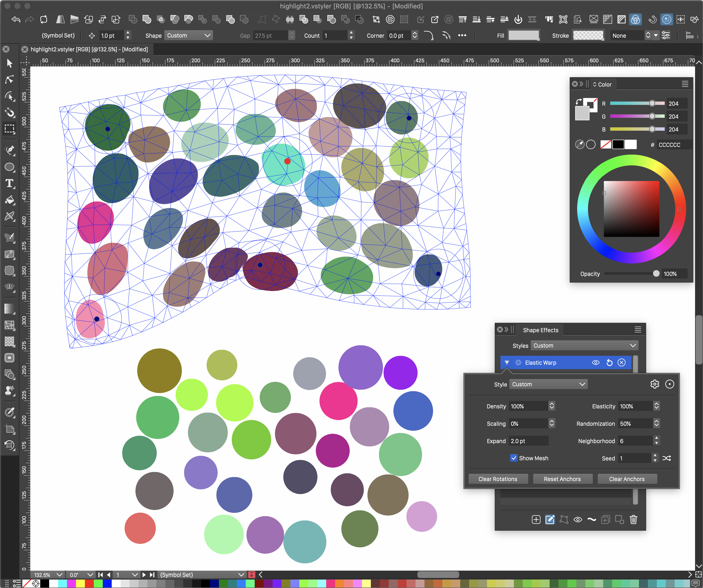Reset Elastic Warp effect with circular arrow
The image size is (703, 588).
[x=609, y=363]
